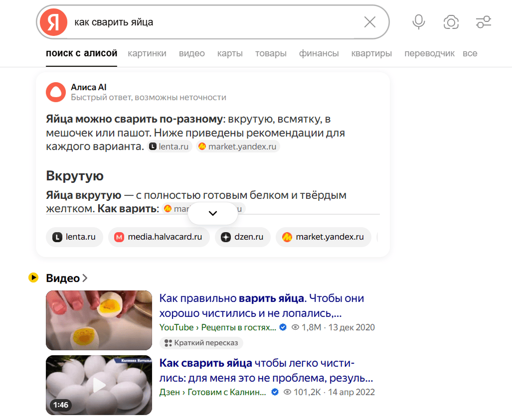Clear the search query with the X
Screen dimensions: 512x420
[x=370, y=22]
